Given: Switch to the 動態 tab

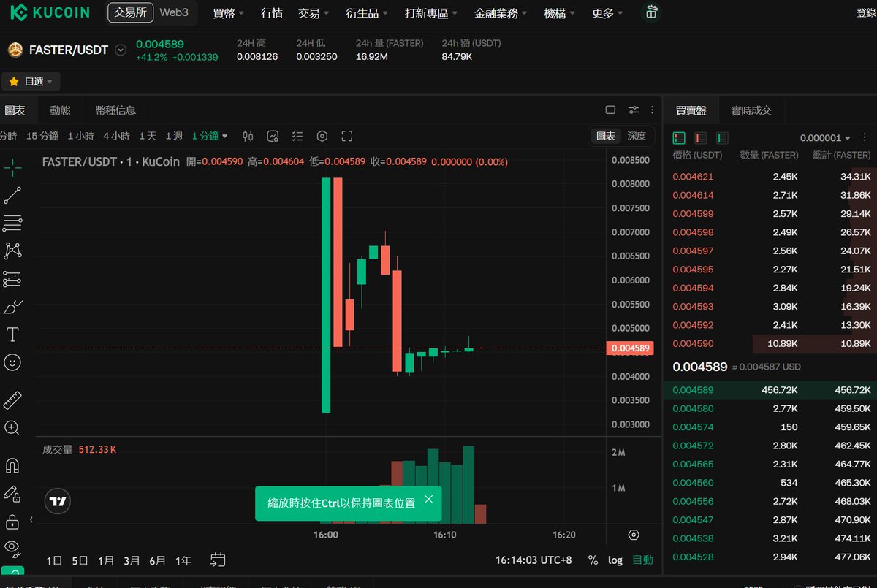Looking at the screenshot, I should point(60,110).
